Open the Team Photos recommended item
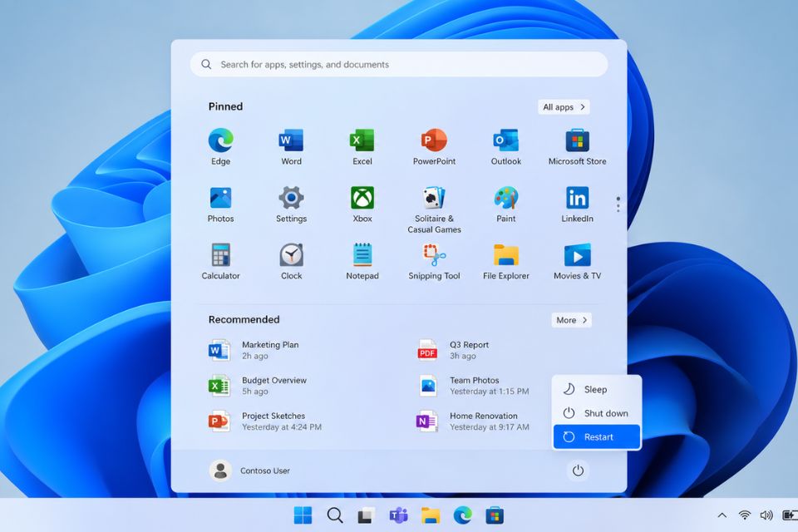Viewport: 798px width, 532px height. tap(473, 386)
